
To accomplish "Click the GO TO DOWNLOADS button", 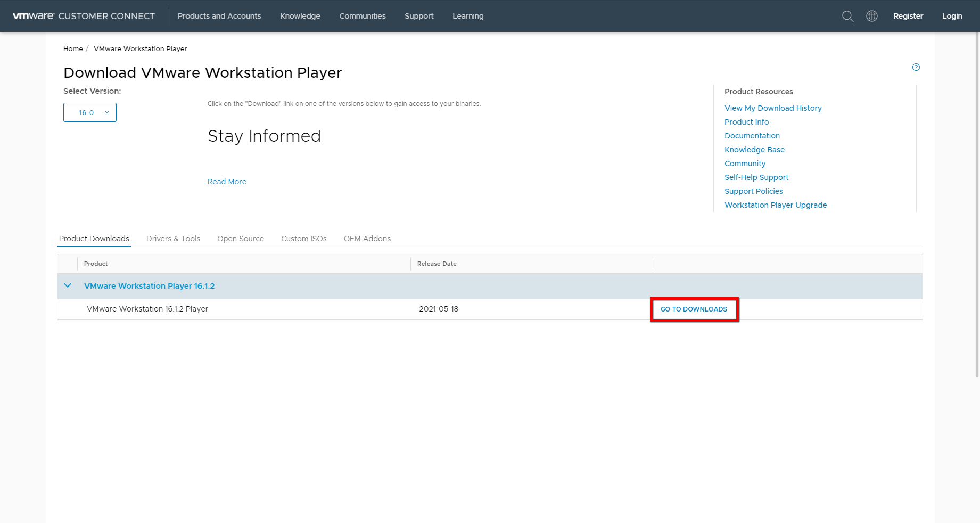I will [x=694, y=309].
